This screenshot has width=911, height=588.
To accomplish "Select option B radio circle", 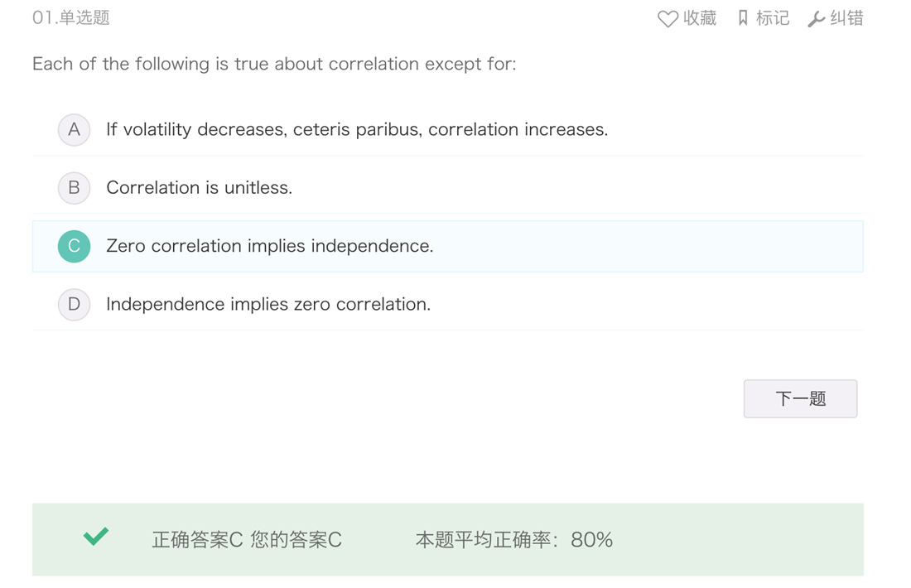I will (74, 188).
